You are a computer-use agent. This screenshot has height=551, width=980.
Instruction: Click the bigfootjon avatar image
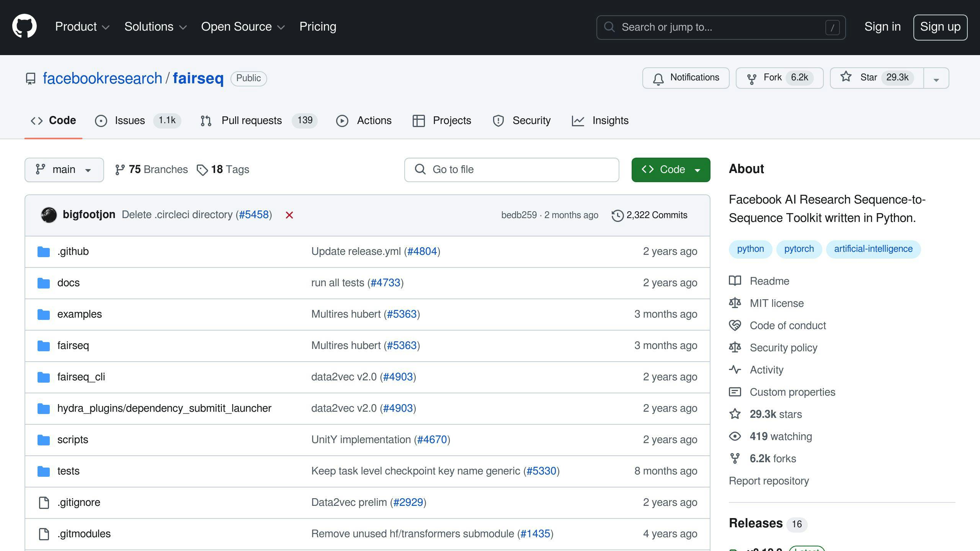pyautogui.click(x=49, y=215)
